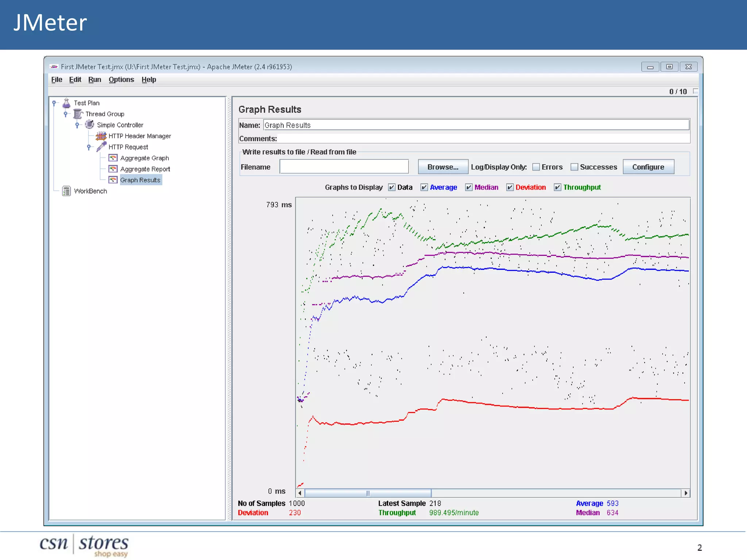The width and height of the screenshot is (747, 560).
Task: Open the Options menu
Action: pyautogui.click(x=121, y=79)
